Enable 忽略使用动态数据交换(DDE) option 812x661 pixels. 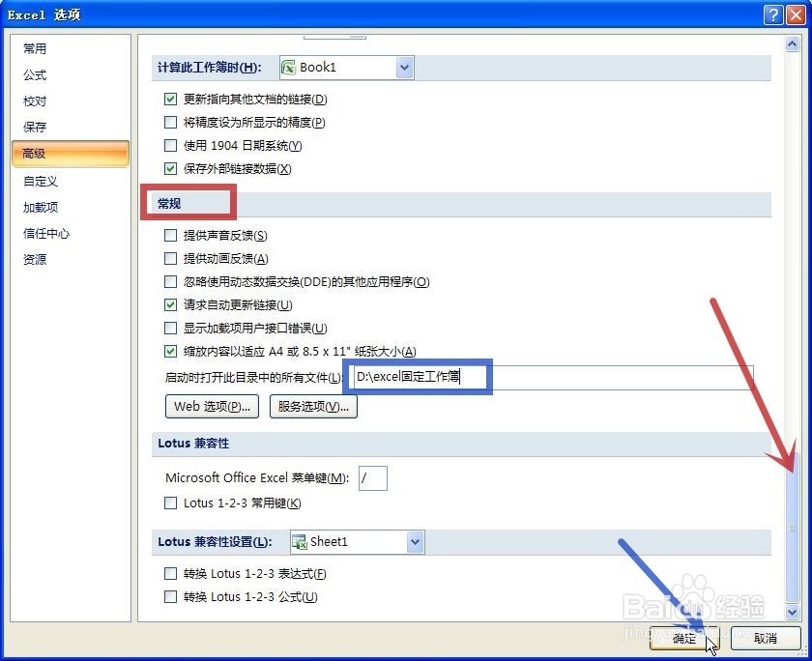(170, 282)
